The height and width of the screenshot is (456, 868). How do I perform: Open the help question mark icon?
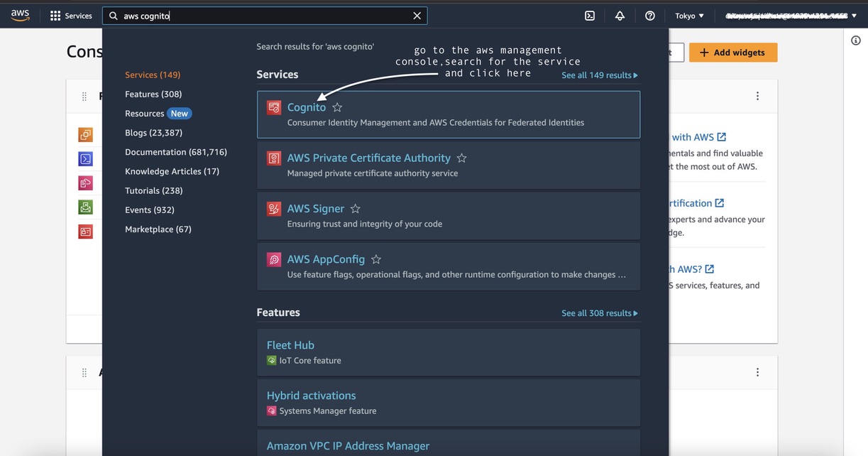click(649, 14)
